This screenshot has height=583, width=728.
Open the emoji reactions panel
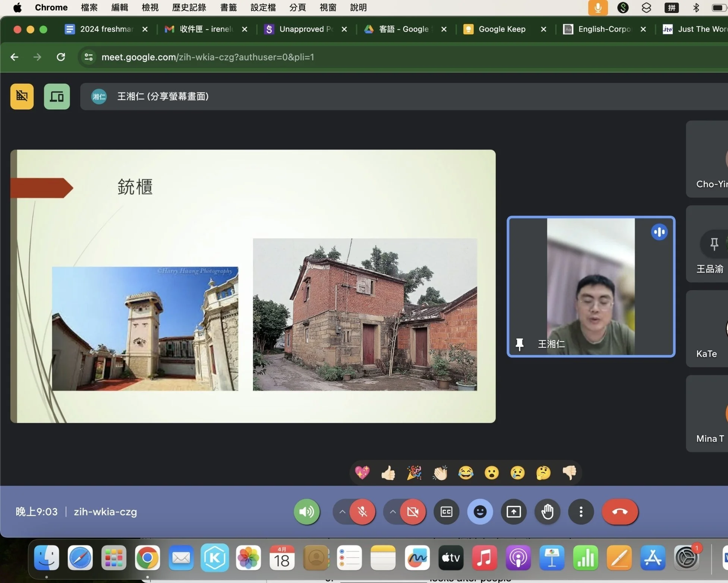click(480, 512)
